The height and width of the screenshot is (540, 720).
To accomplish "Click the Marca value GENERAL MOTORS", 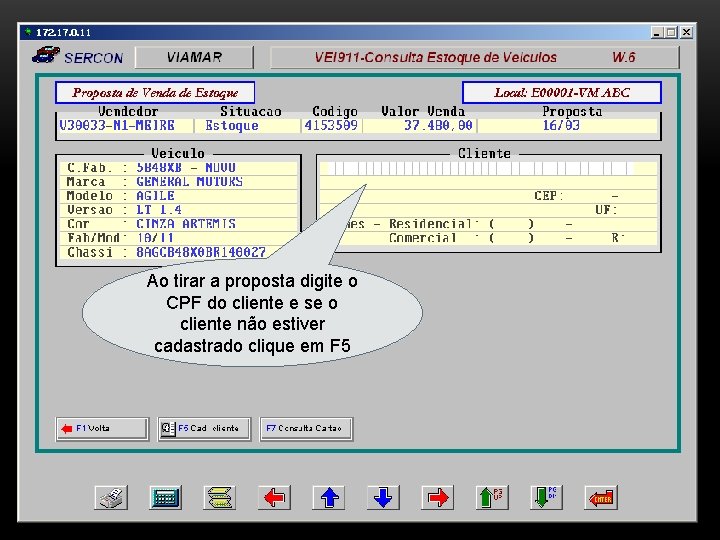I will [190, 182].
